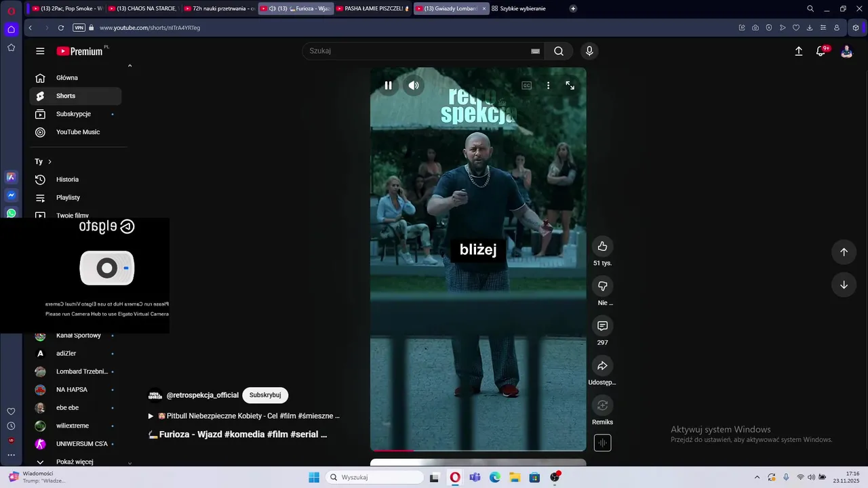Open YouTube Music in the sidebar
Viewport: 868px width, 488px height.
point(75,132)
